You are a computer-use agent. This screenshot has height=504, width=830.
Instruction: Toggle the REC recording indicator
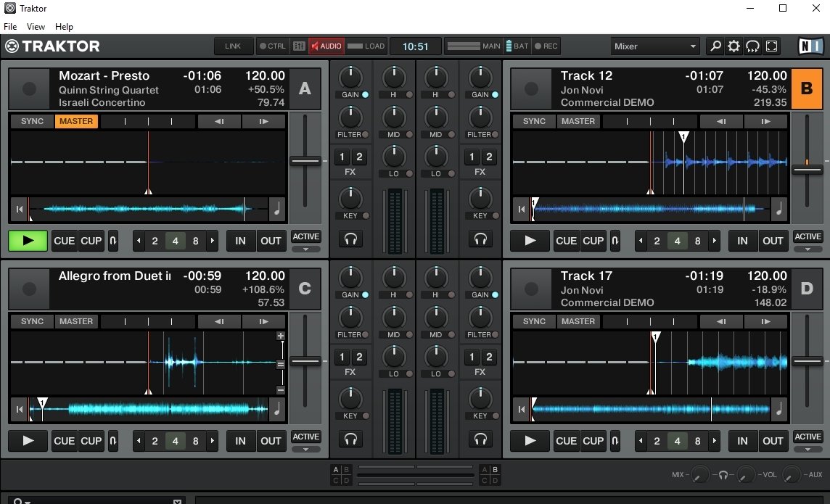(x=547, y=46)
